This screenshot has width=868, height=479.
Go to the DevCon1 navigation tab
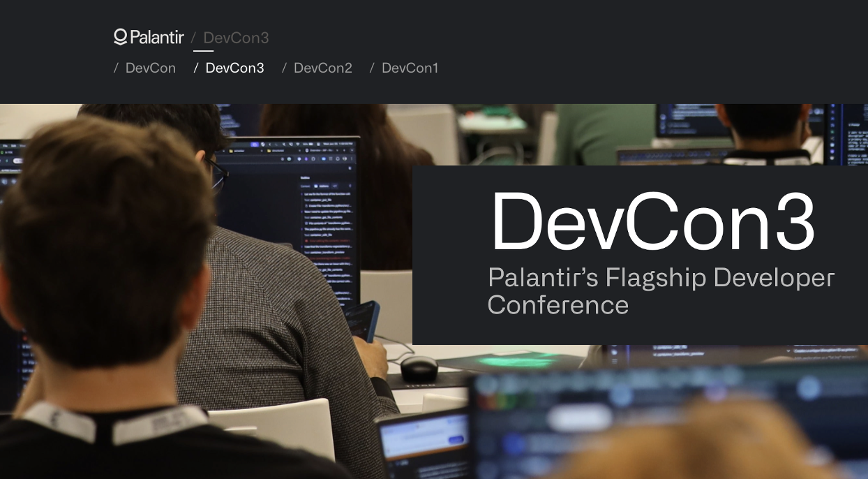tap(410, 68)
